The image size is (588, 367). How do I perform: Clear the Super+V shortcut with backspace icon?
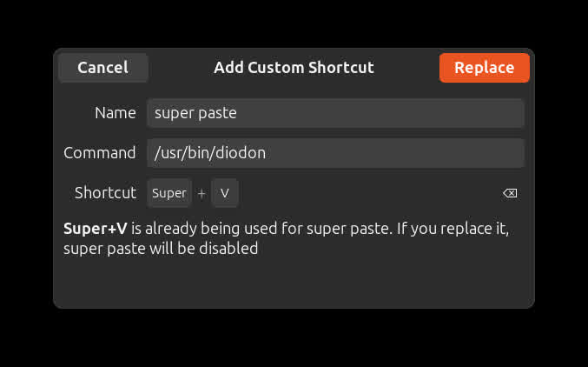pyautogui.click(x=510, y=193)
